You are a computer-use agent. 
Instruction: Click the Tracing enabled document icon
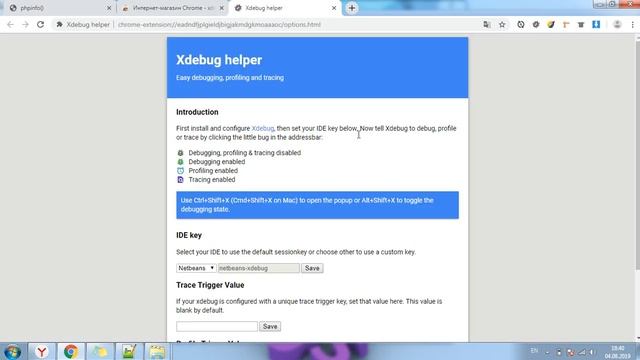click(x=180, y=180)
